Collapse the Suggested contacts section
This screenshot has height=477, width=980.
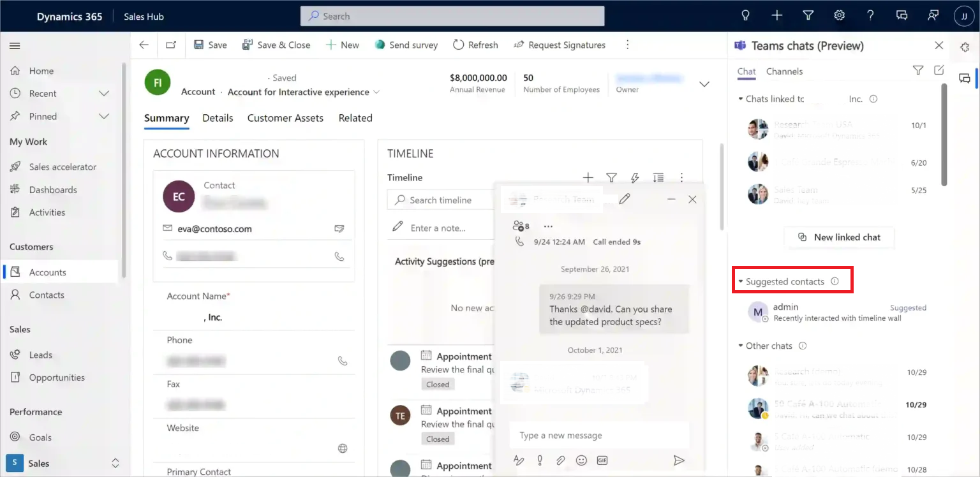(x=741, y=281)
